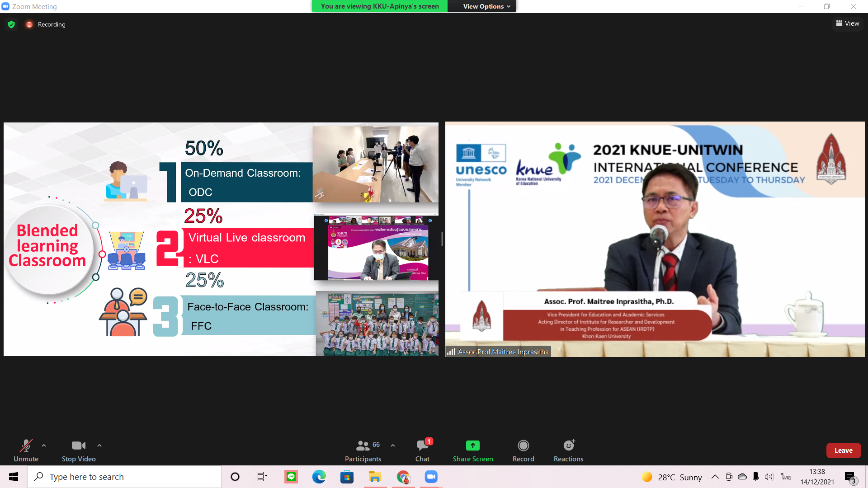Switch the input language indicator

tap(786, 477)
